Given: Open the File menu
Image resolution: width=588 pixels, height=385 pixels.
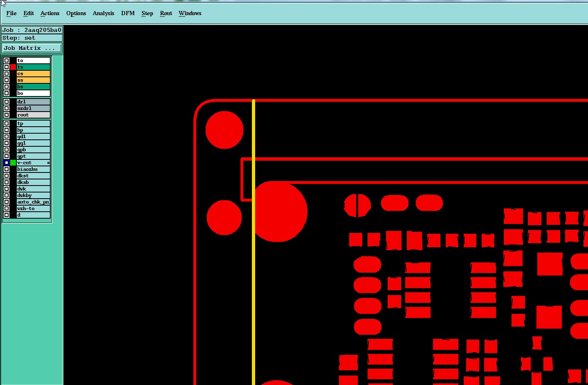Looking at the screenshot, I should (x=11, y=13).
